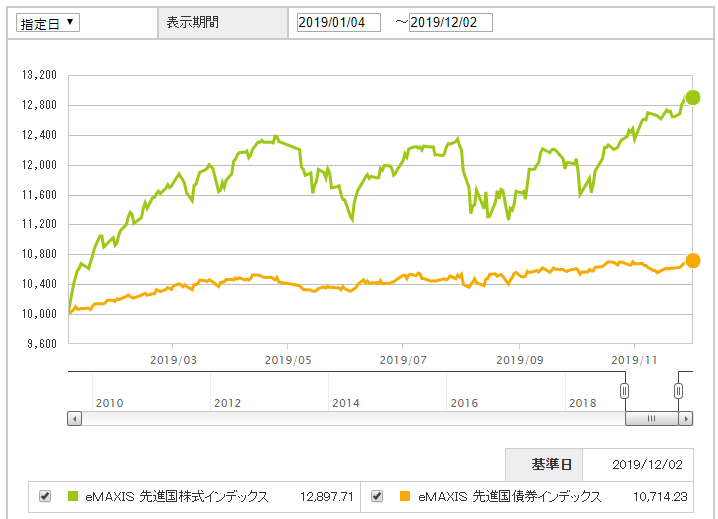Click the left scrollbar arrow button
This screenshot has height=519, width=718.
(x=75, y=419)
